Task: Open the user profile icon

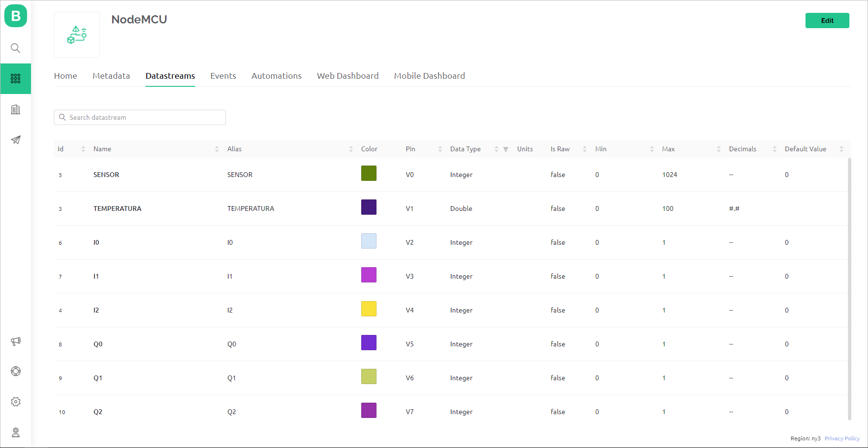Action: coord(16,432)
